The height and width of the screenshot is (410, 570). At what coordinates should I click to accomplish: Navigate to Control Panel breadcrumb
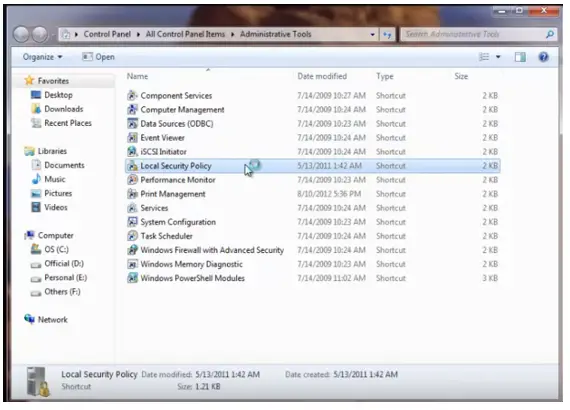107,34
